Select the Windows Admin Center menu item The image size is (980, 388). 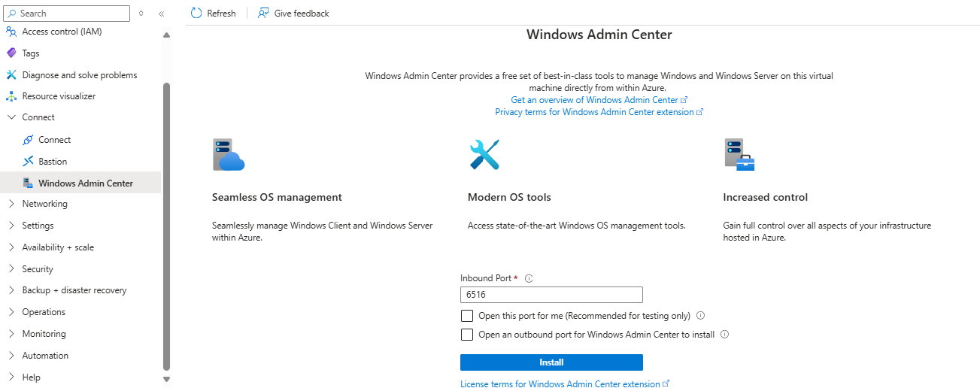(86, 183)
